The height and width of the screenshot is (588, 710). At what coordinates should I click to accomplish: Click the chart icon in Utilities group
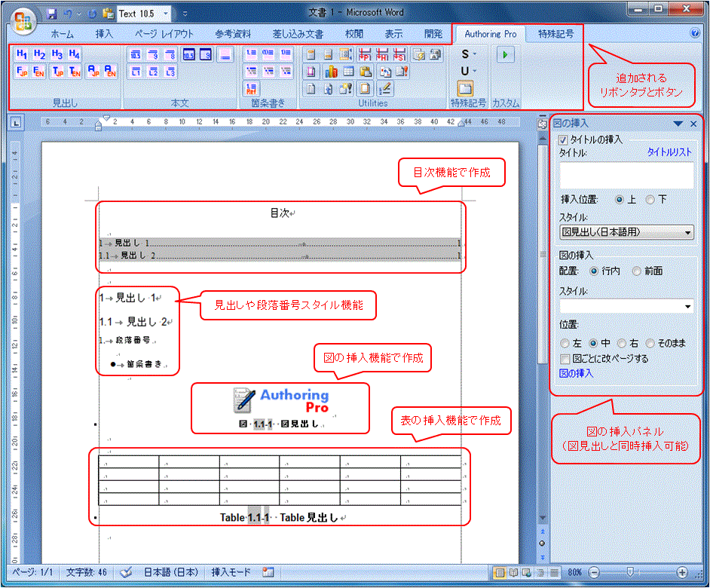(330, 72)
